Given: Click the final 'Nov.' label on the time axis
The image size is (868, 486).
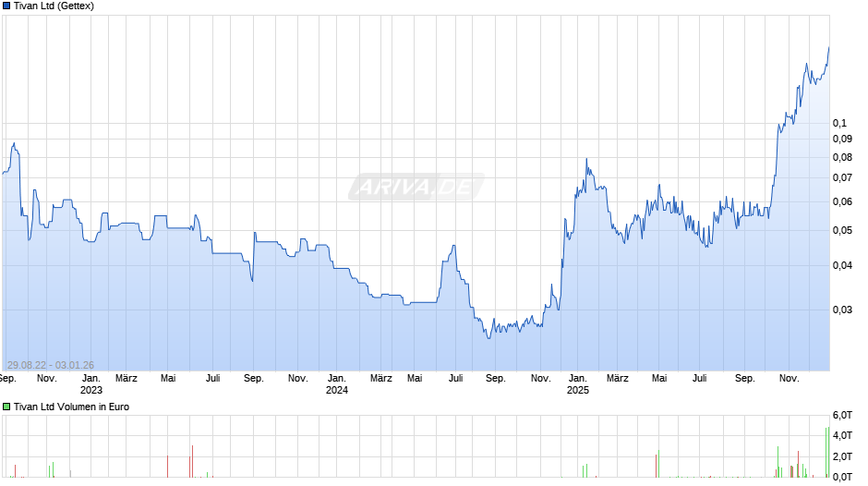Looking at the screenshot, I should 790,379.
